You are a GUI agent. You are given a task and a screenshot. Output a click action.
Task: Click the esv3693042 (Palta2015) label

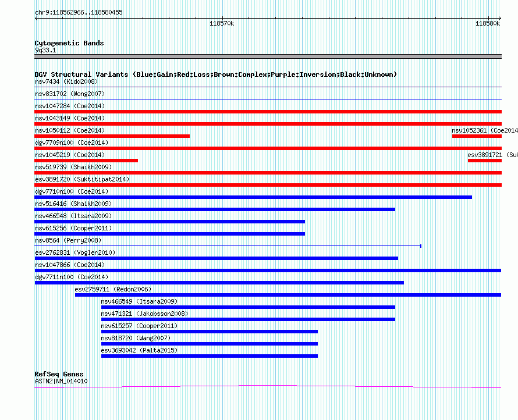(x=139, y=350)
